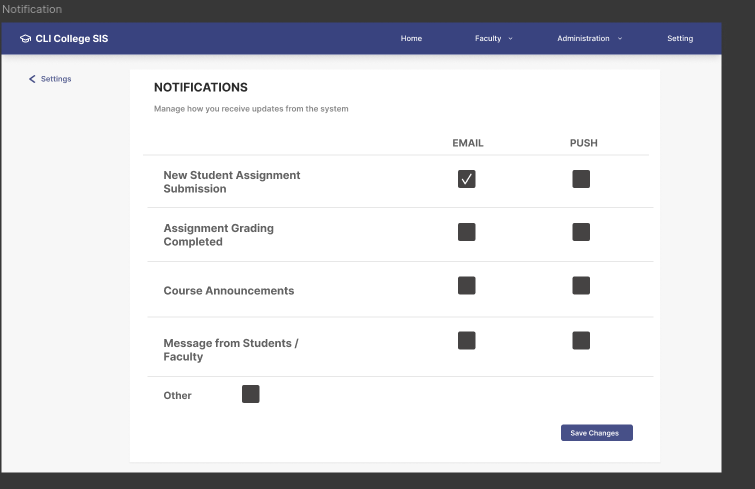Viewport: 755px width, 489px height.
Task: Open the Setting nav item
Action: click(x=680, y=39)
